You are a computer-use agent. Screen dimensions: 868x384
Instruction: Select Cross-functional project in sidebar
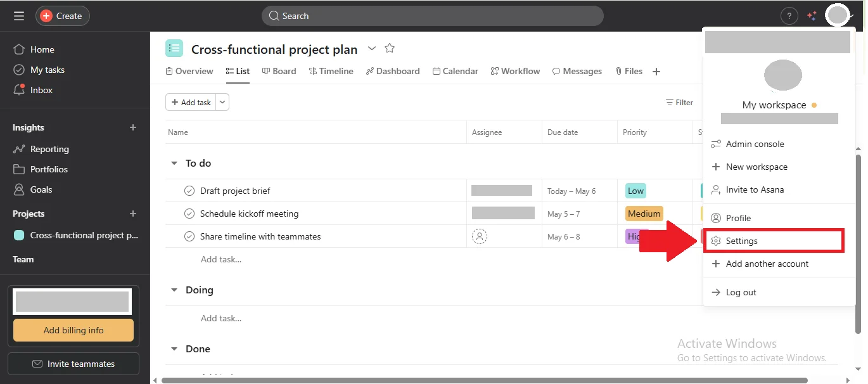76,235
